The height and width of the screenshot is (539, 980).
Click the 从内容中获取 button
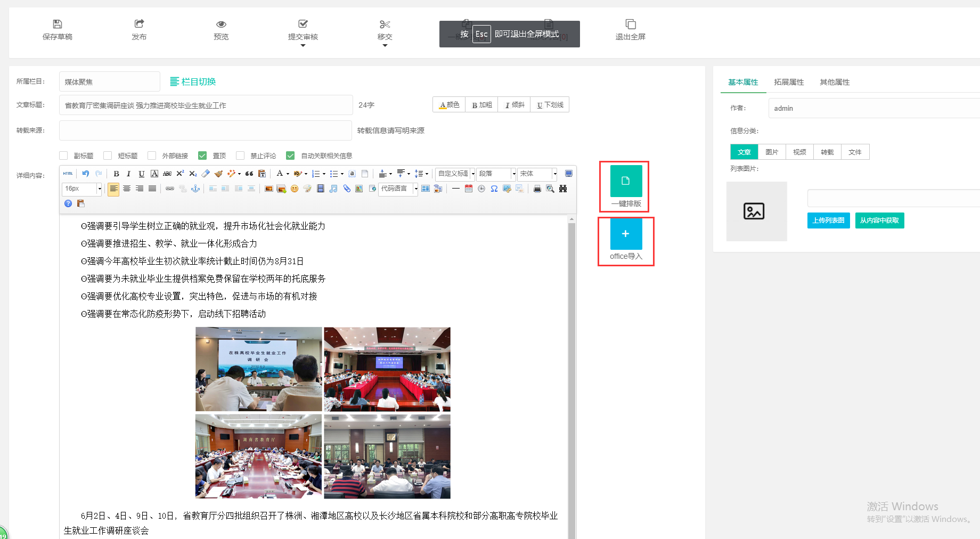coord(879,220)
